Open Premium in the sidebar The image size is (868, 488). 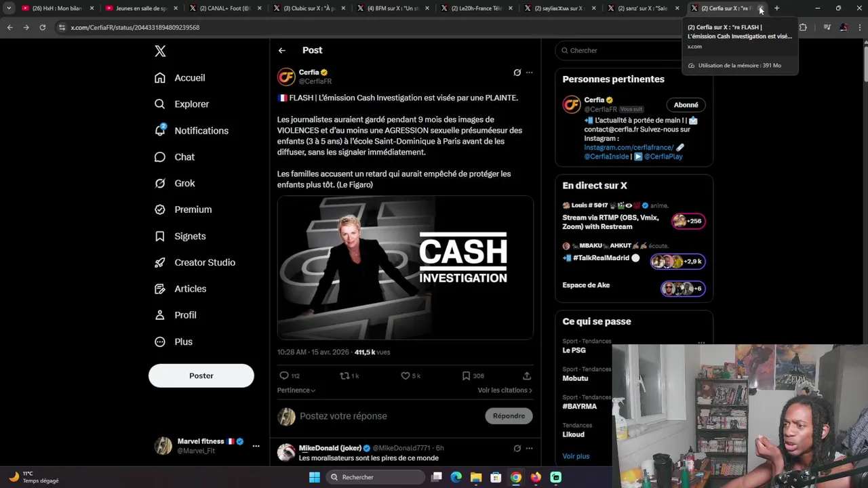183,210
